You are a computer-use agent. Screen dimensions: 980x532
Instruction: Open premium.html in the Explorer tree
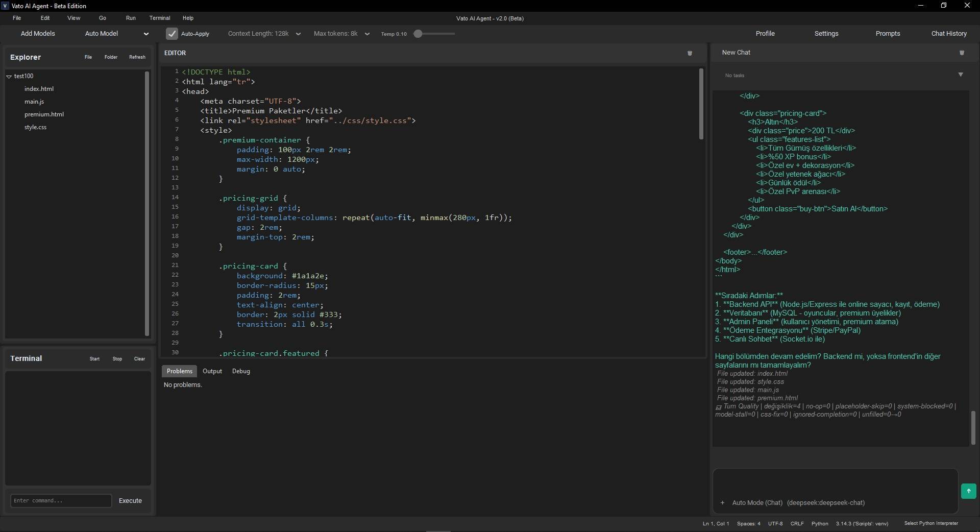(x=44, y=114)
